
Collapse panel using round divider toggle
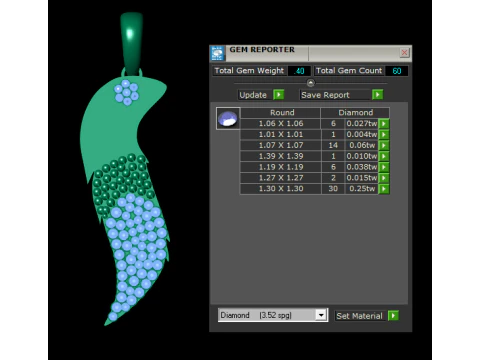click(310, 83)
